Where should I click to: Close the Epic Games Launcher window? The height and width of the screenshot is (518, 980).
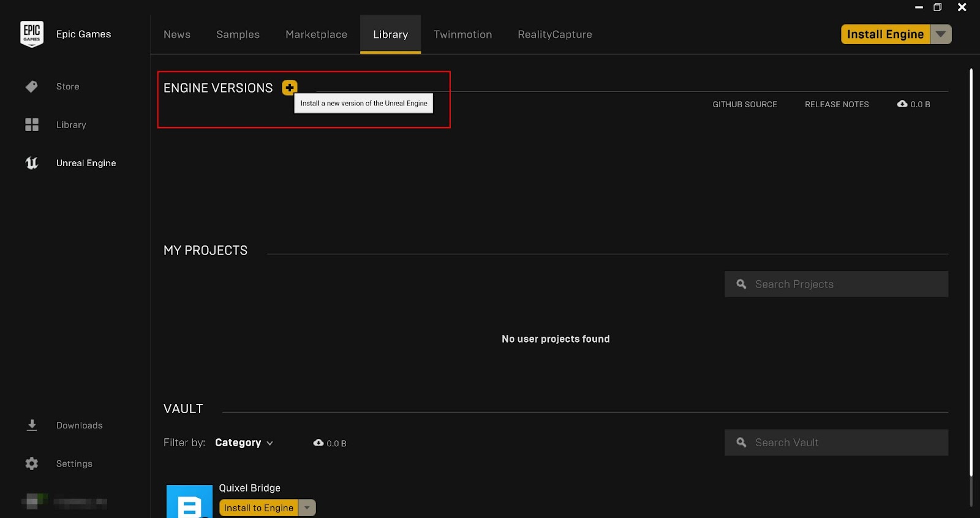962,7
